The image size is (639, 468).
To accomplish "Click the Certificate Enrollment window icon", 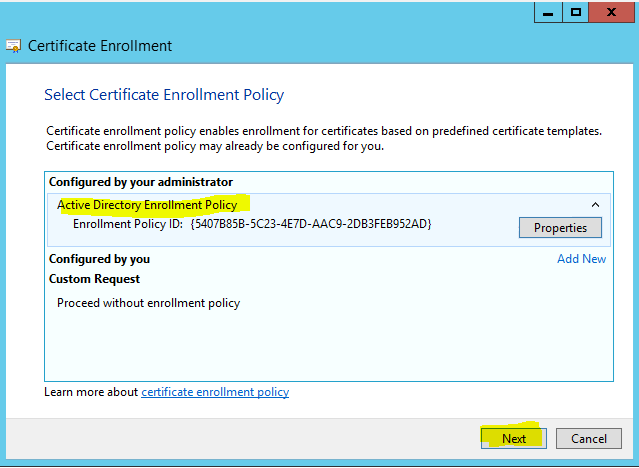I will [x=14, y=46].
